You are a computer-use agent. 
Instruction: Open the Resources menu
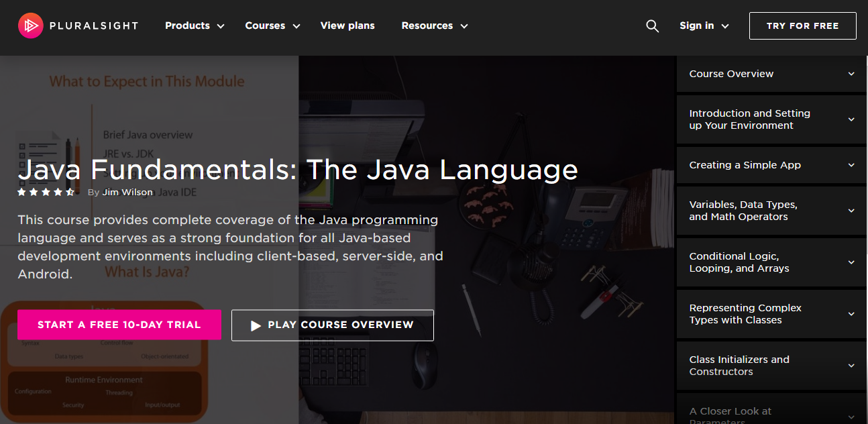[x=427, y=25]
